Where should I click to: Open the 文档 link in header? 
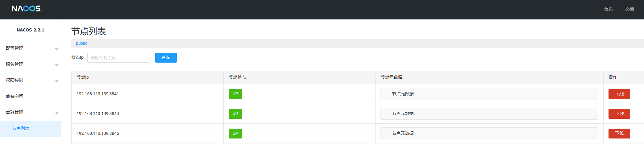click(629, 9)
